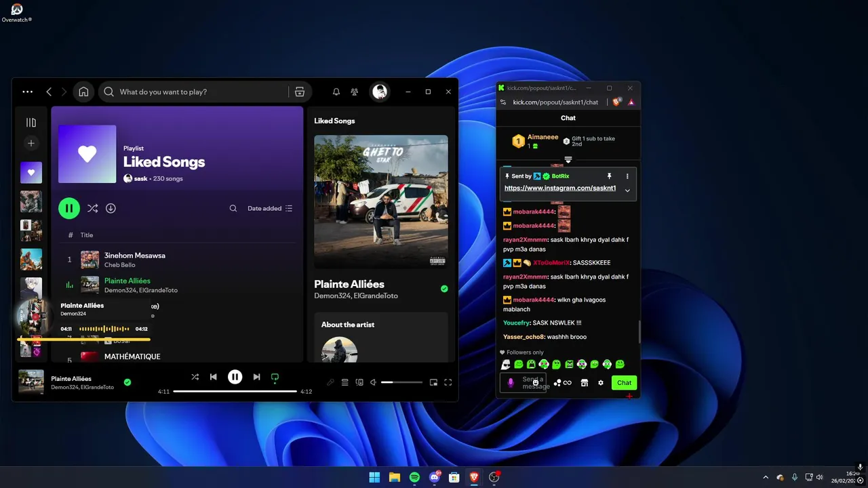
Task: Open sask profile link under playlist title
Action: (x=140, y=179)
